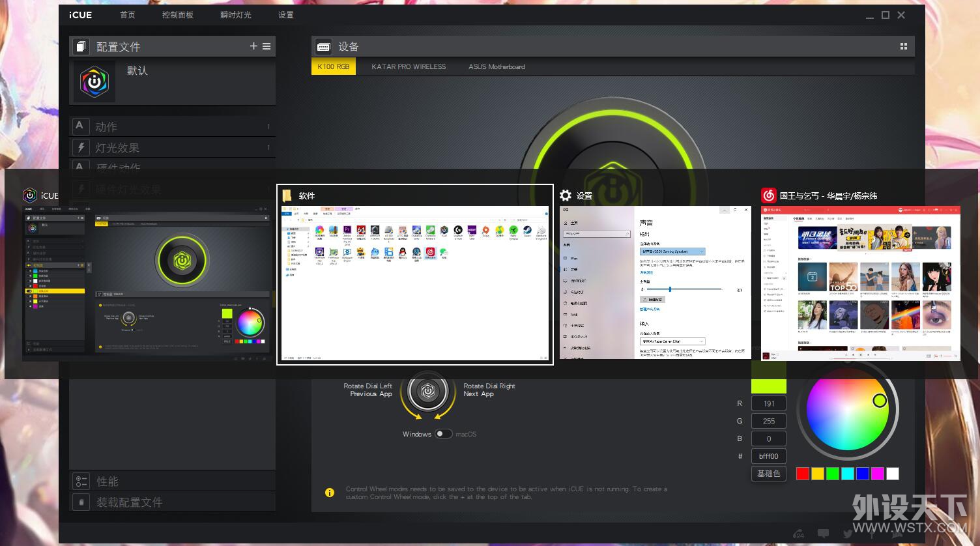Click the hex color field bfff00
The height and width of the screenshot is (546, 980).
769,456
